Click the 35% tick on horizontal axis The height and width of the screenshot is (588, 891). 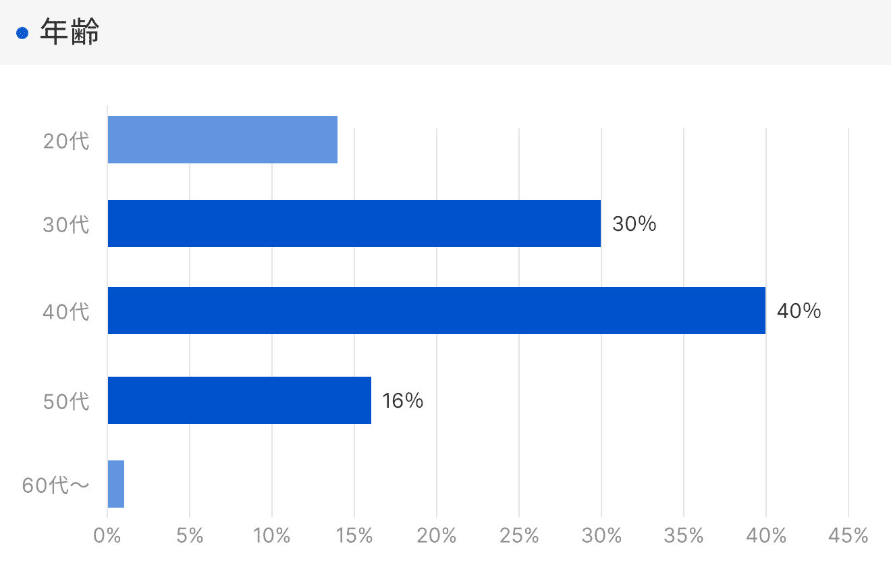coord(683,536)
